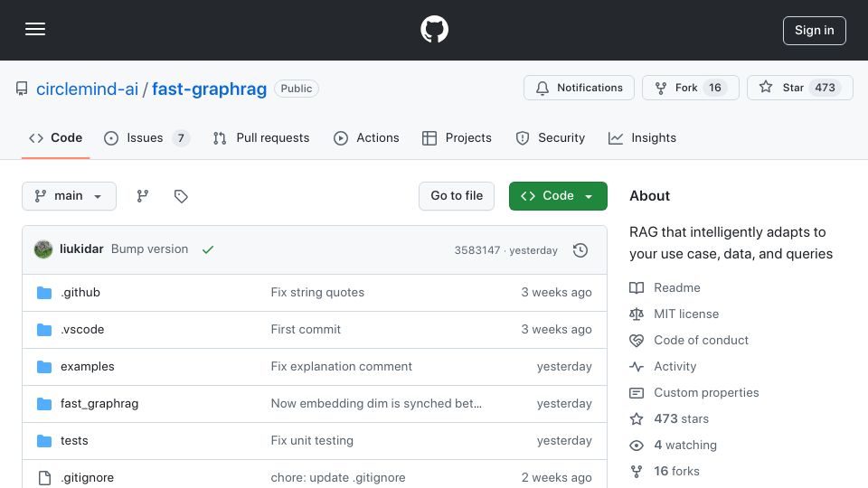Click the tests folder icon
The width and height of the screenshot is (868, 488).
[x=44, y=441]
